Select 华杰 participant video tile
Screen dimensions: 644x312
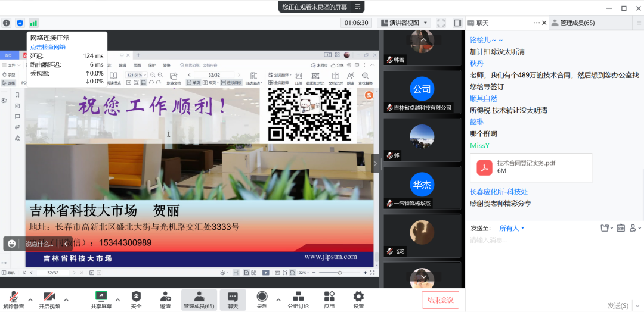click(x=422, y=188)
